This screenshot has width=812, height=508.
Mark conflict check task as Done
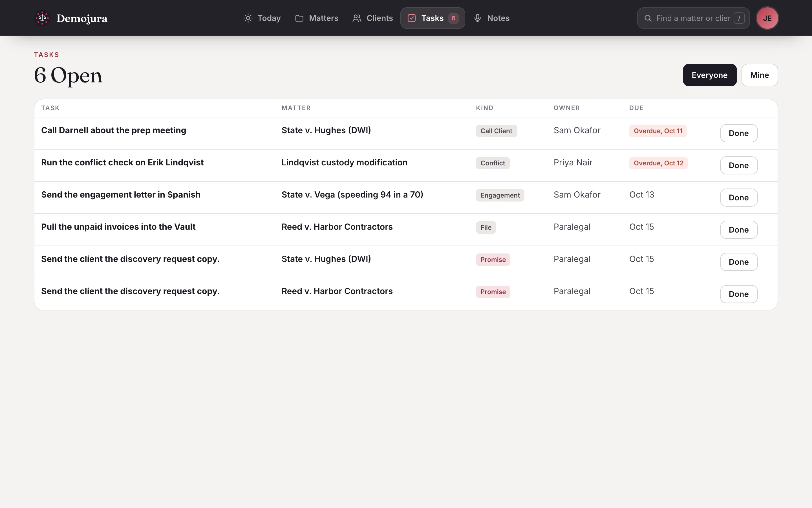tap(738, 165)
